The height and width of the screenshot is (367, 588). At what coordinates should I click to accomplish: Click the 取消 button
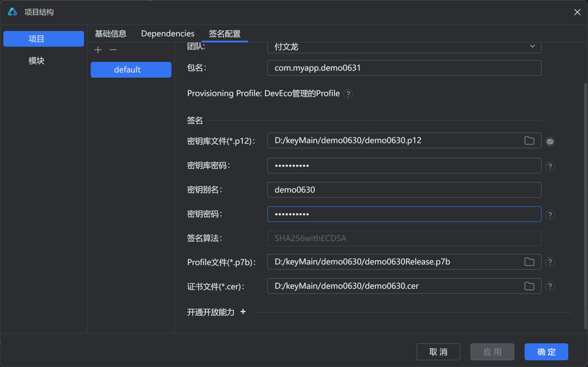point(438,352)
